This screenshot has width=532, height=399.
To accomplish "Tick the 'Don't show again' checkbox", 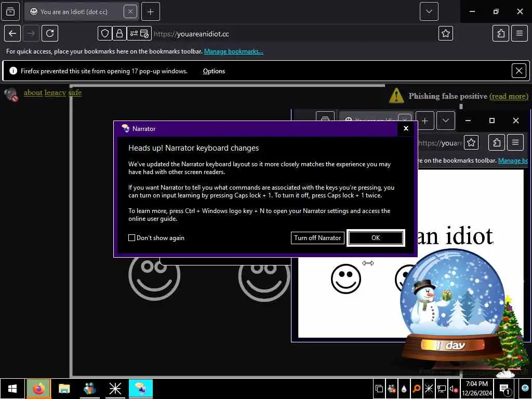I will click(131, 238).
